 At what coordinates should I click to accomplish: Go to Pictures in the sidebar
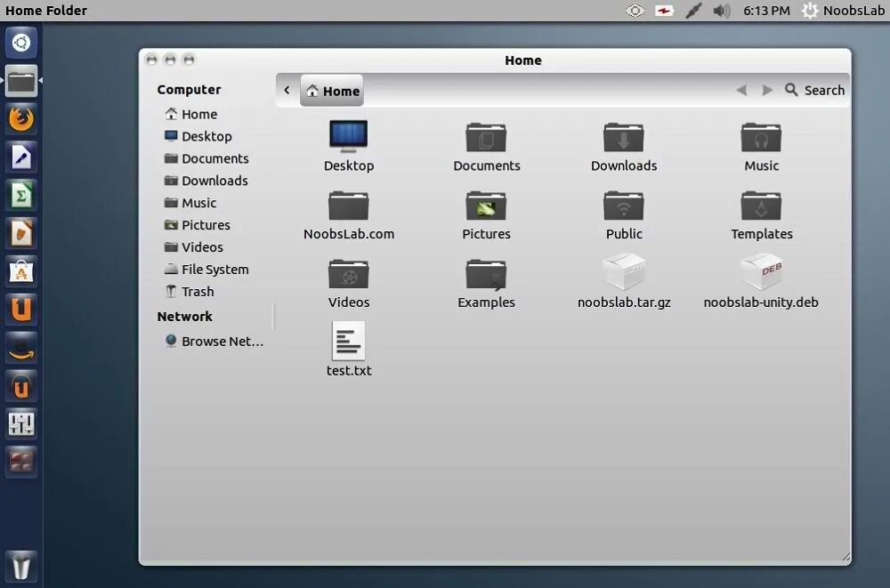point(197,225)
